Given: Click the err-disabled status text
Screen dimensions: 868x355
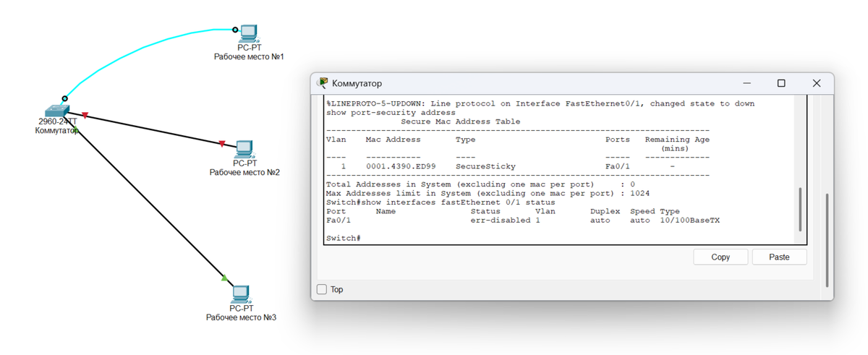Looking at the screenshot, I should (500, 220).
